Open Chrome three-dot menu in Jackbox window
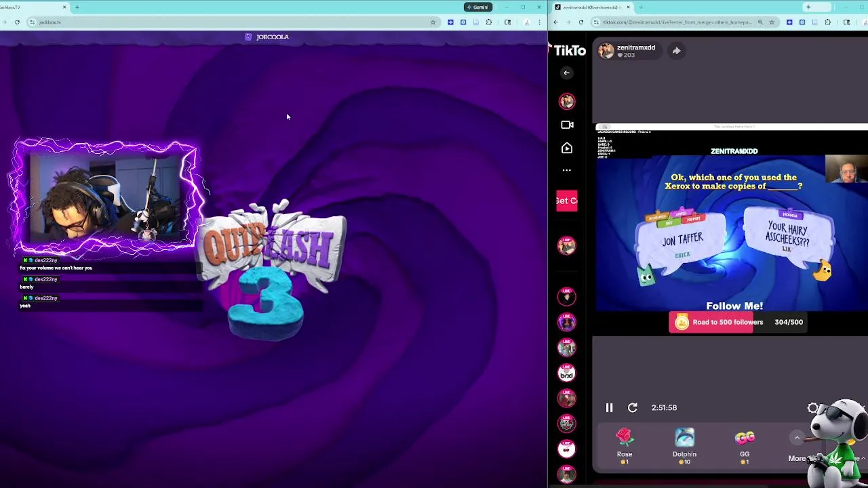Image resolution: width=868 pixels, height=488 pixels. click(x=539, y=22)
